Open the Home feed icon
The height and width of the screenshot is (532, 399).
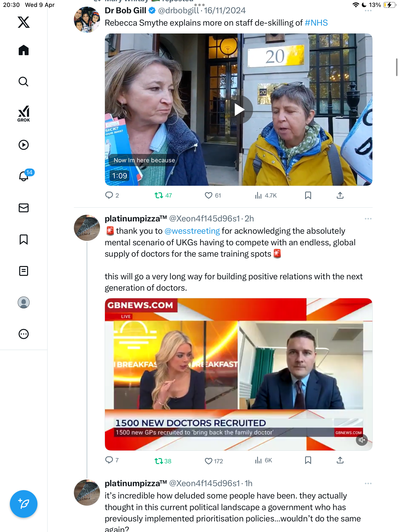click(x=24, y=50)
